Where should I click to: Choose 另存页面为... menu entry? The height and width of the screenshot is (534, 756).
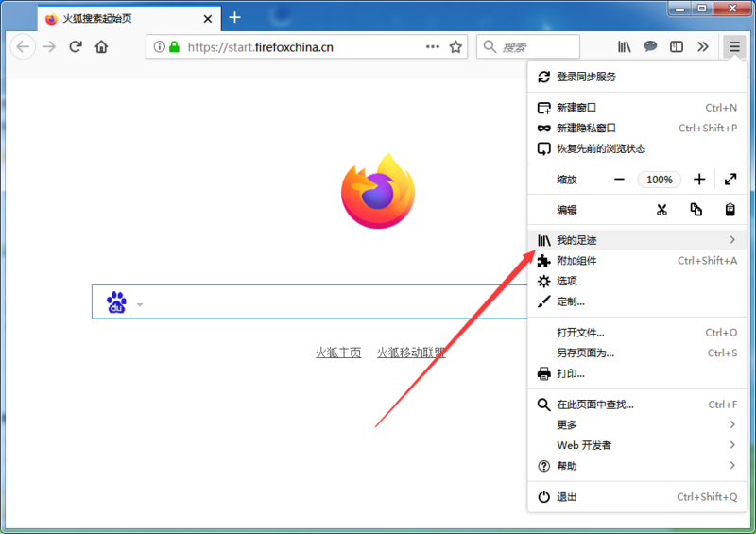637,353
